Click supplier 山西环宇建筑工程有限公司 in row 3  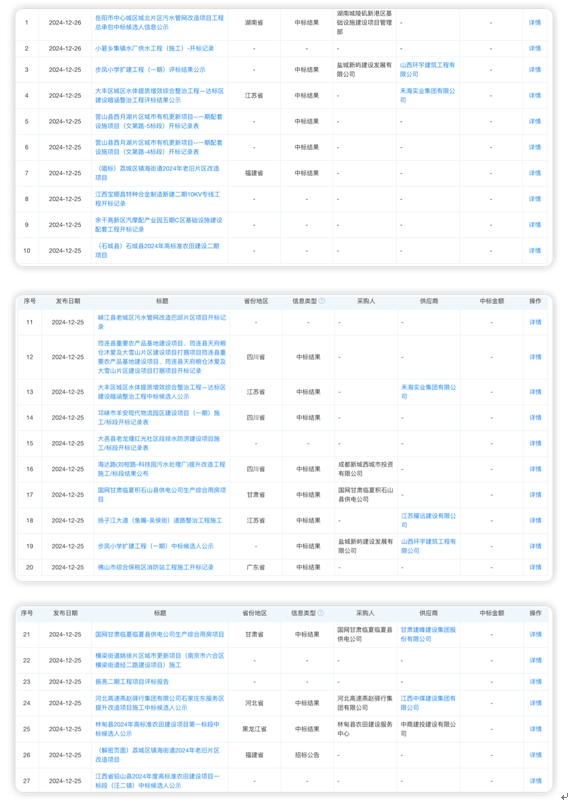427,69
